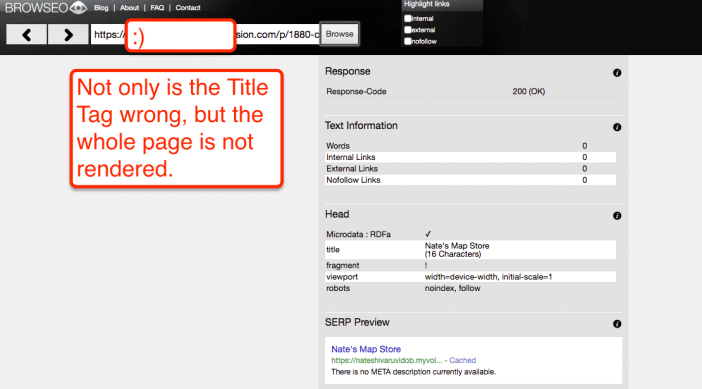Open the Contact menu link

tap(188, 8)
